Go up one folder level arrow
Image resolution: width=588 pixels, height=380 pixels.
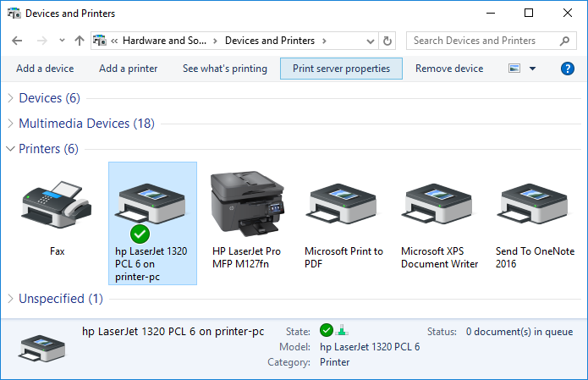coord(80,41)
